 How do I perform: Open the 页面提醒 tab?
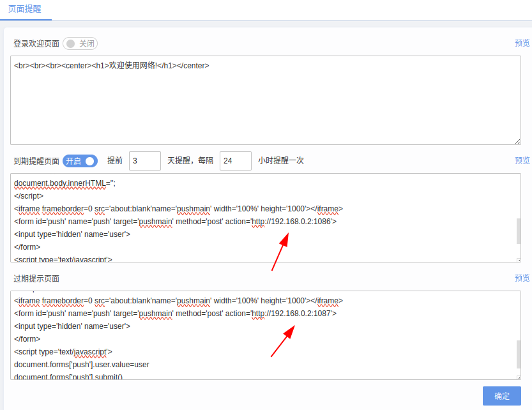(24, 9)
